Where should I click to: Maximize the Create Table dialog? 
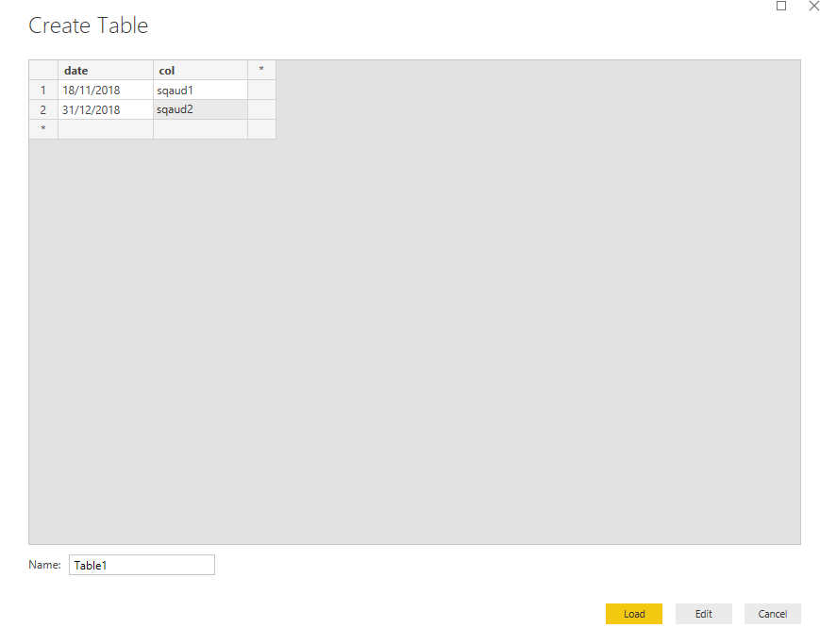(x=781, y=6)
